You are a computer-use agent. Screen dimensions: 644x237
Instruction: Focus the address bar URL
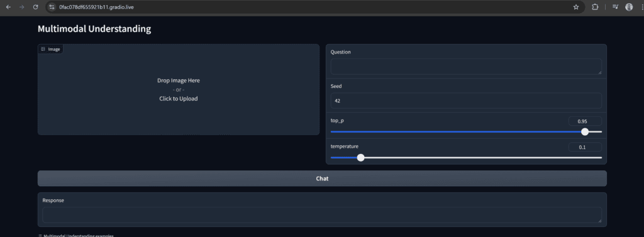96,7
